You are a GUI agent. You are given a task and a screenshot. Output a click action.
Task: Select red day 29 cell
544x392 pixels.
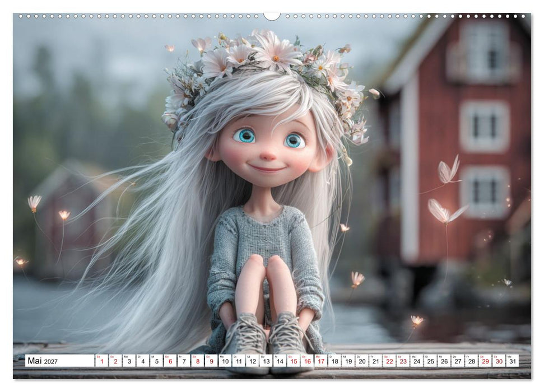pos(485,361)
